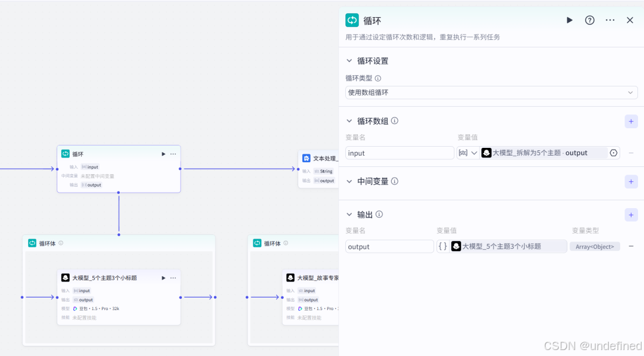Click the green 循环 icon in panel header
Screen dimensions: 644x356
click(352, 20)
